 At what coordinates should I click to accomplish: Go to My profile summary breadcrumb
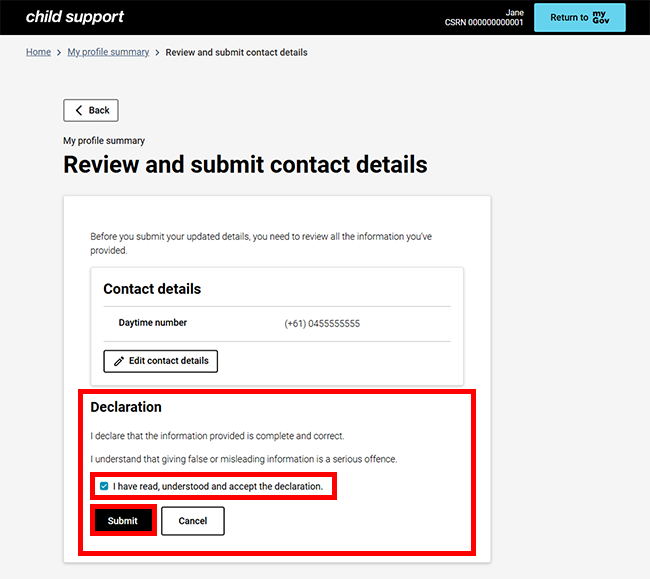click(x=108, y=52)
